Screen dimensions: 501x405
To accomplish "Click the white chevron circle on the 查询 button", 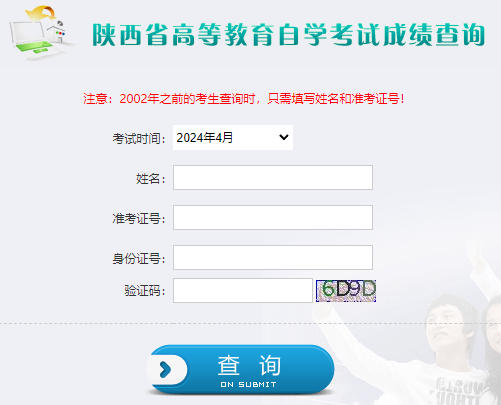I will (x=166, y=369).
